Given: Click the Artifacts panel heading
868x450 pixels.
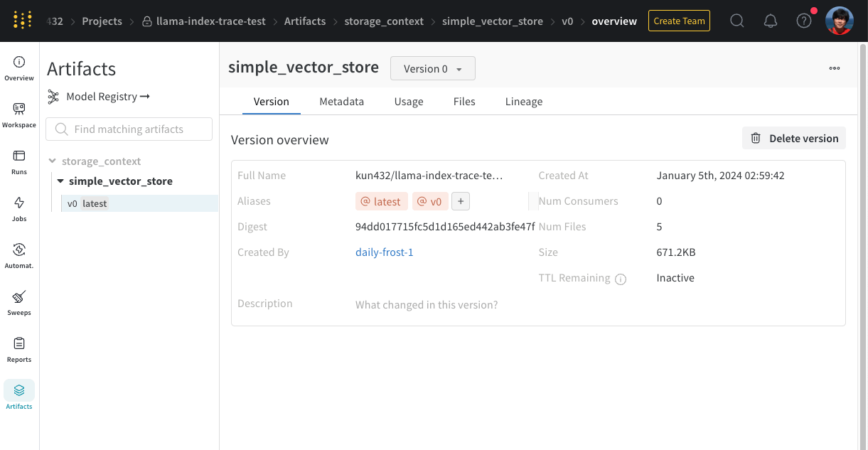Looking at the screenshot, I should point(81,69).
